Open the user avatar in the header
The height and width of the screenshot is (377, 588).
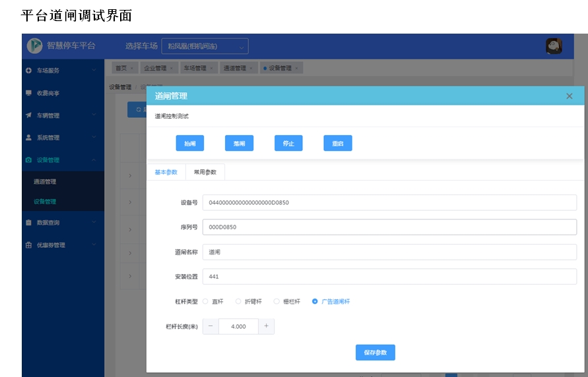pos(554,45)
